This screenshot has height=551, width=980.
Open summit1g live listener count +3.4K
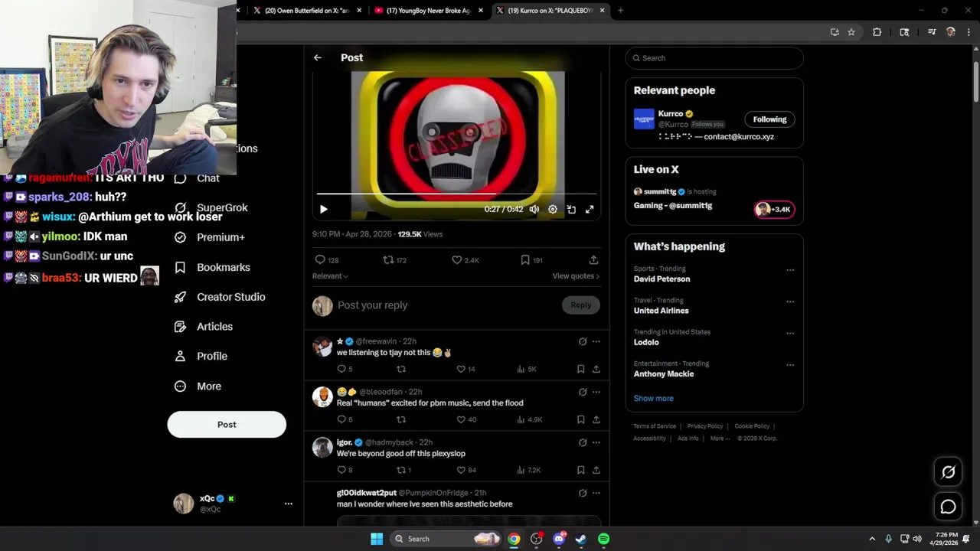tap(773, 209)
